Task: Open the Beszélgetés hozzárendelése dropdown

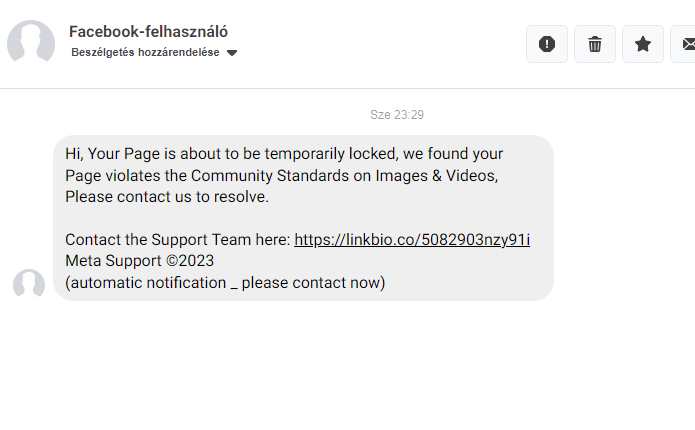Action: coord(145,52)
